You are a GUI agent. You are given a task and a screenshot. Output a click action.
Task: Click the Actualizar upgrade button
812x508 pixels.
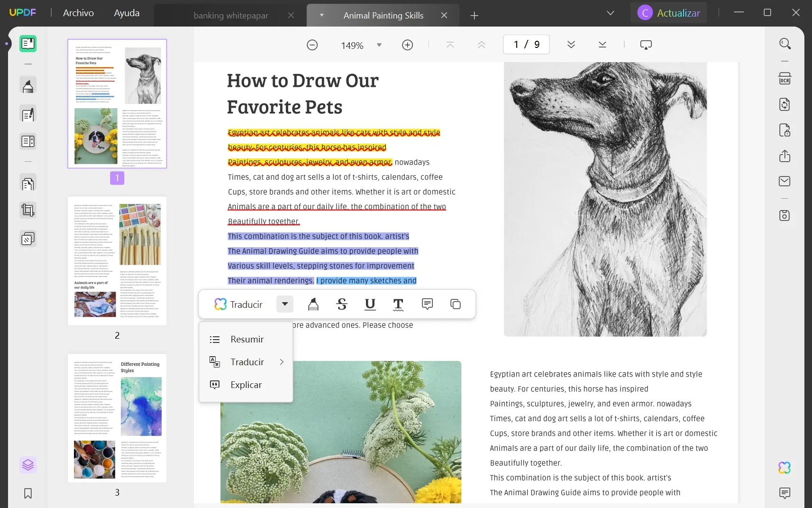669,13
